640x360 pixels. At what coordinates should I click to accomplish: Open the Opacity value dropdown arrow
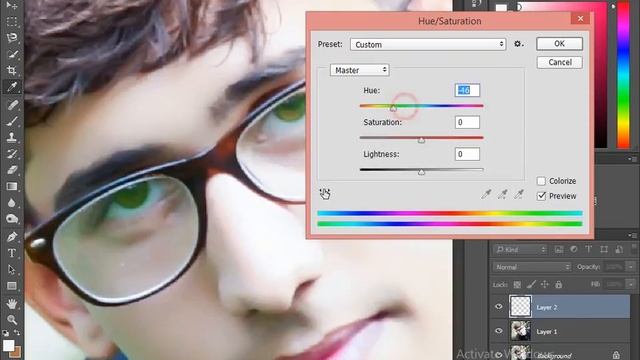[x=631, y=267]
